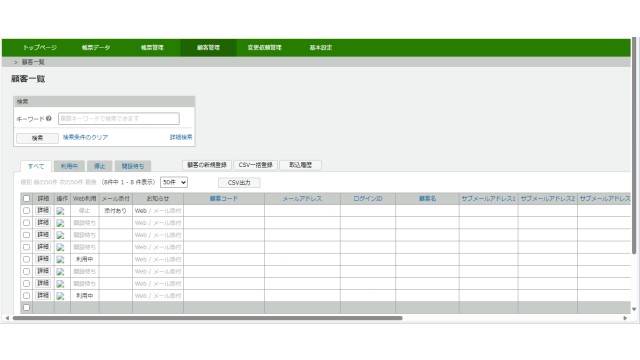640x360 pixels.
Task: Open the 変更依頼管理 menu item
Action: pyautogui.click(x=264, y=47)
